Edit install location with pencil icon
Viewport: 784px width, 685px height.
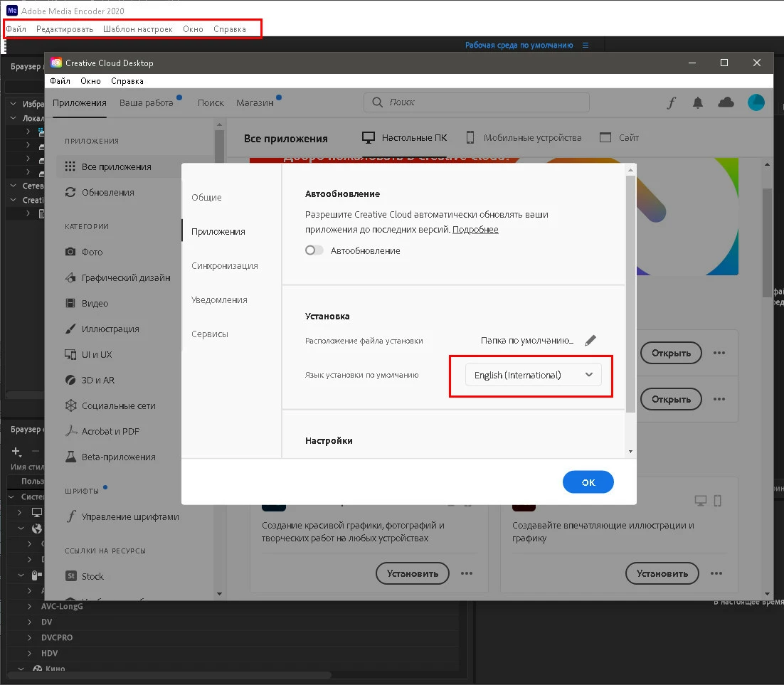[590, 341]
